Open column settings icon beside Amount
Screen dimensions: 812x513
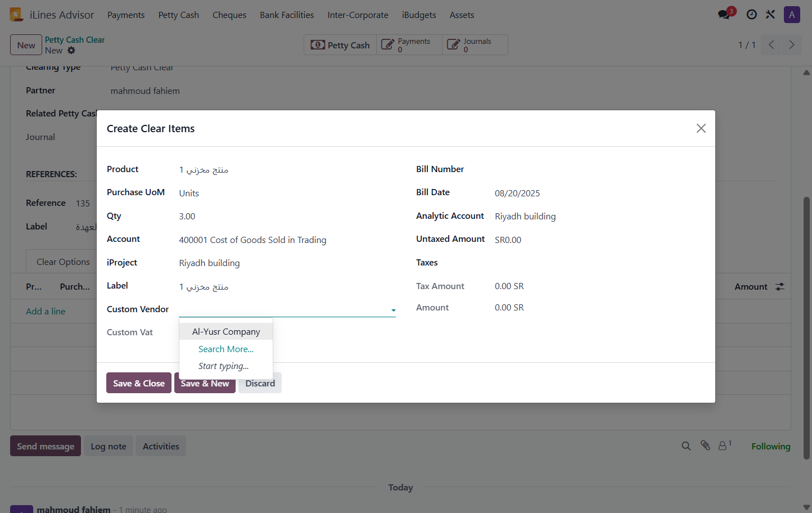780,287
